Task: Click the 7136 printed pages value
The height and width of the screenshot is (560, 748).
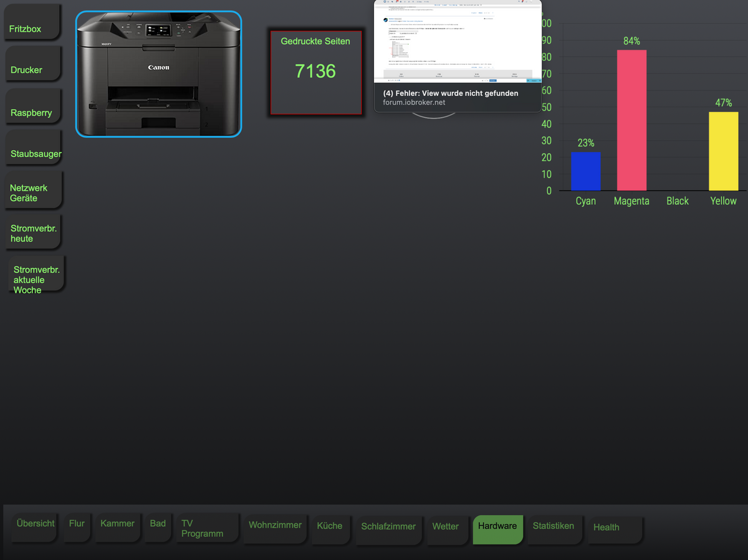Action: pyautogui.click(x=315, y=71)
